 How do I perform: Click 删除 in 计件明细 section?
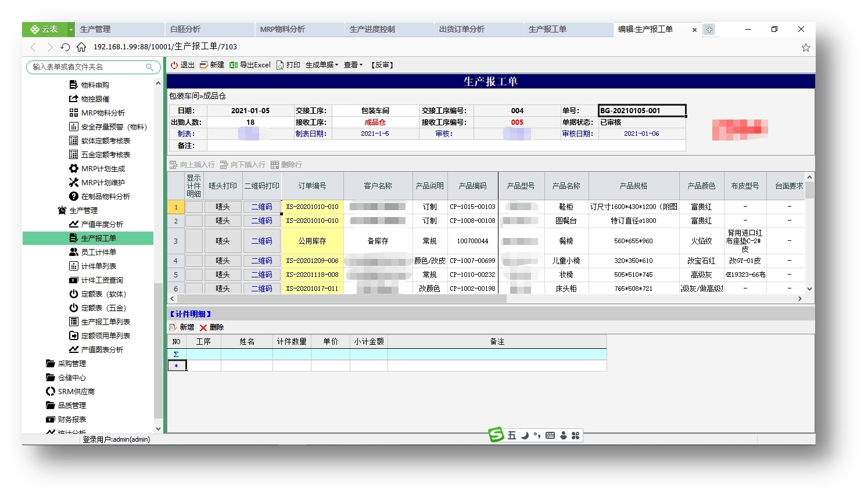pos(211,327)
